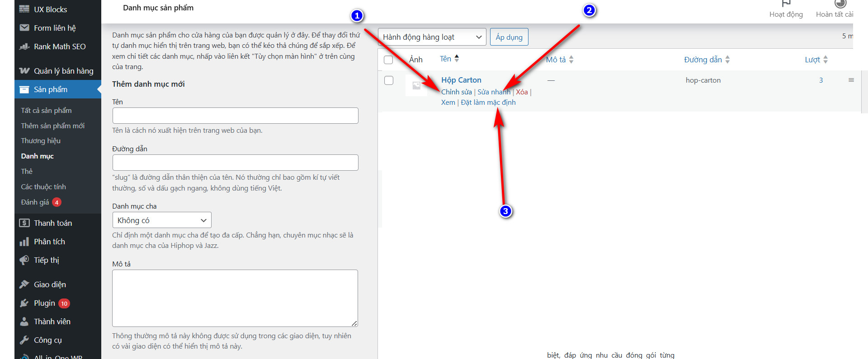Open Tất cả sản phẩm submenu
This screenshot has width=868, height=359.
46,110
